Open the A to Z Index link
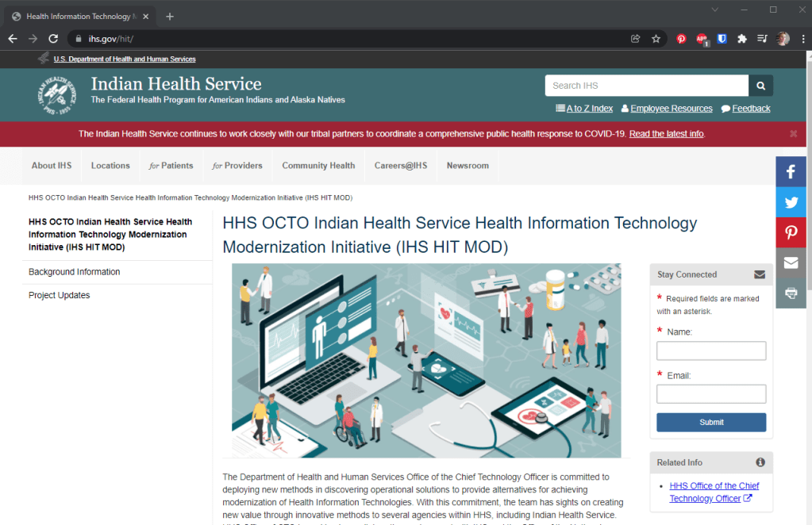Screen dimensions: 812x525 click(584, 109)
